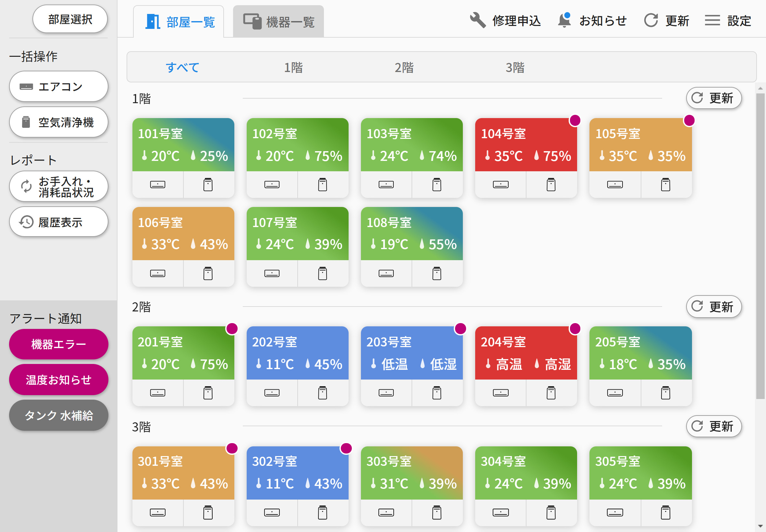
Task: Select the 2階 floor filter tab
Action: (404, 67)
